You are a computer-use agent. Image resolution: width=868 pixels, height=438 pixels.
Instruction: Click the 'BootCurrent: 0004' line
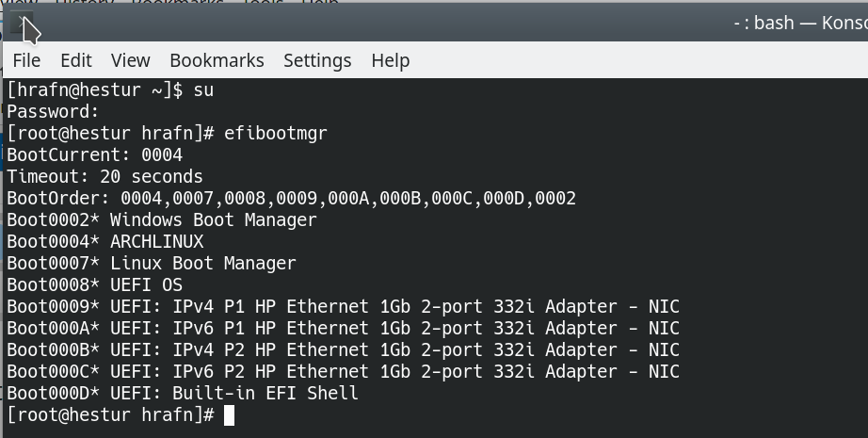95,154
